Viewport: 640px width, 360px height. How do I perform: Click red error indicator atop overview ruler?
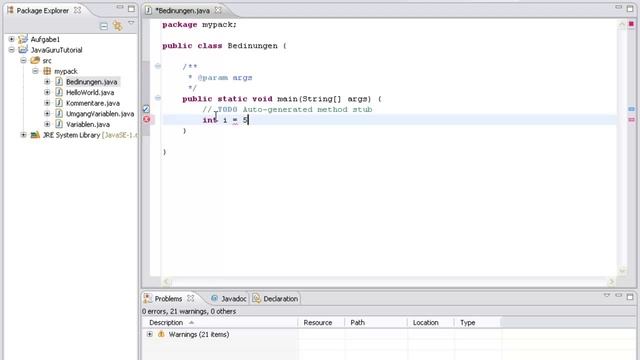point(631,24)
